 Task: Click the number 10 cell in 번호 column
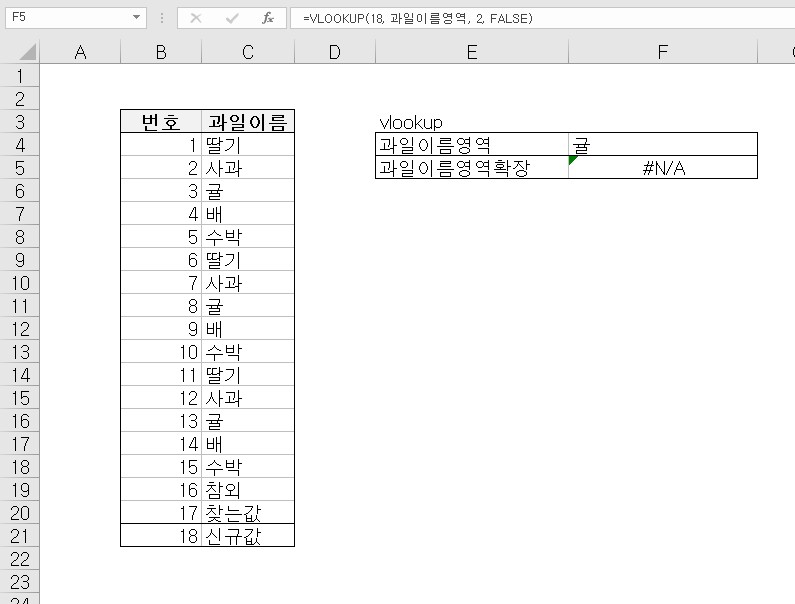[x=161, y=351]
